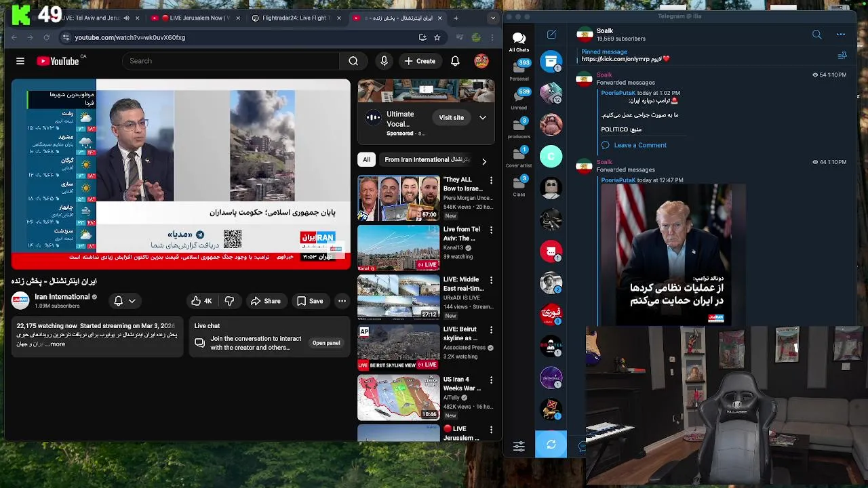The image size is (868, 488).
Task: Click Leave a Comment in Telegram
Action: tap(639, 145)
